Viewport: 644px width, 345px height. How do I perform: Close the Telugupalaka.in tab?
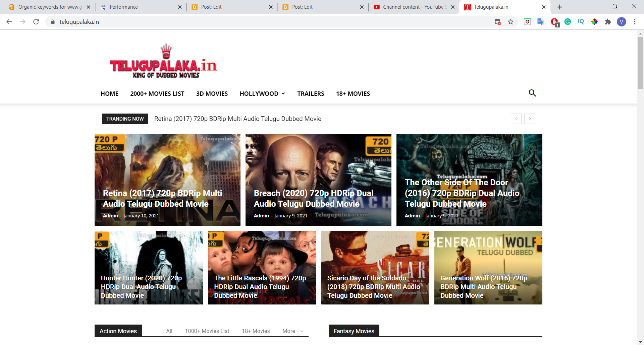(544, 7)
